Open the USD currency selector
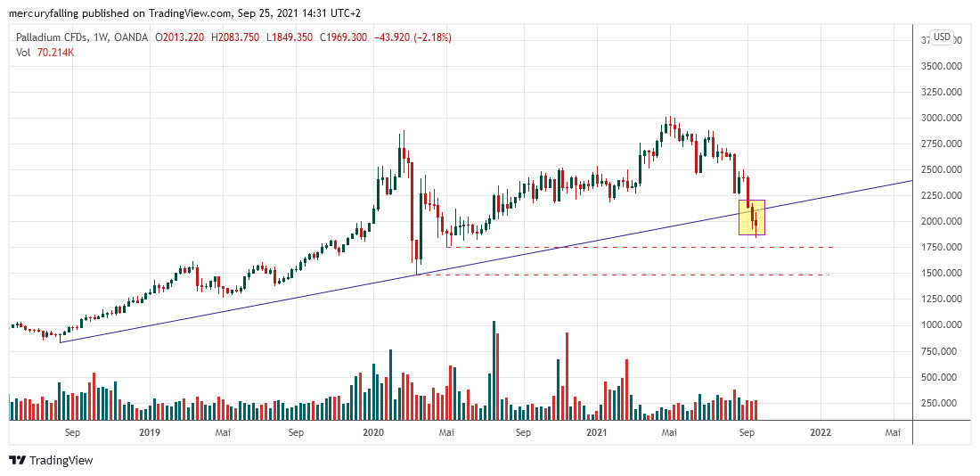The width and height of the screenshot is (980, 476). [942, 37]
